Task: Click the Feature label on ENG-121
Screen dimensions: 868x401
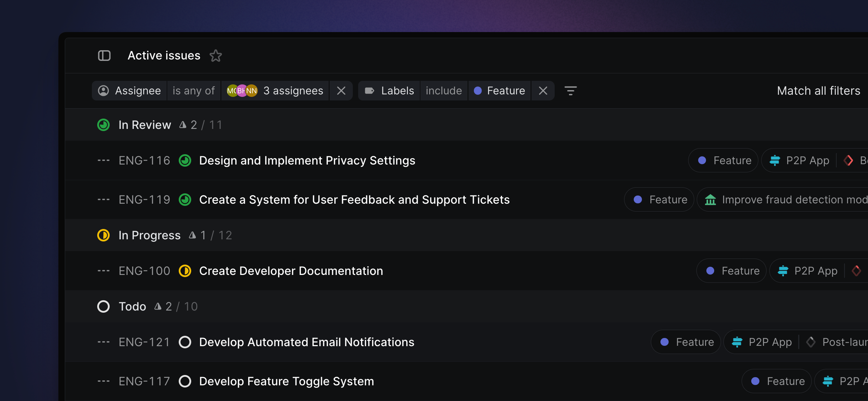Action: [x=686, y=342]
